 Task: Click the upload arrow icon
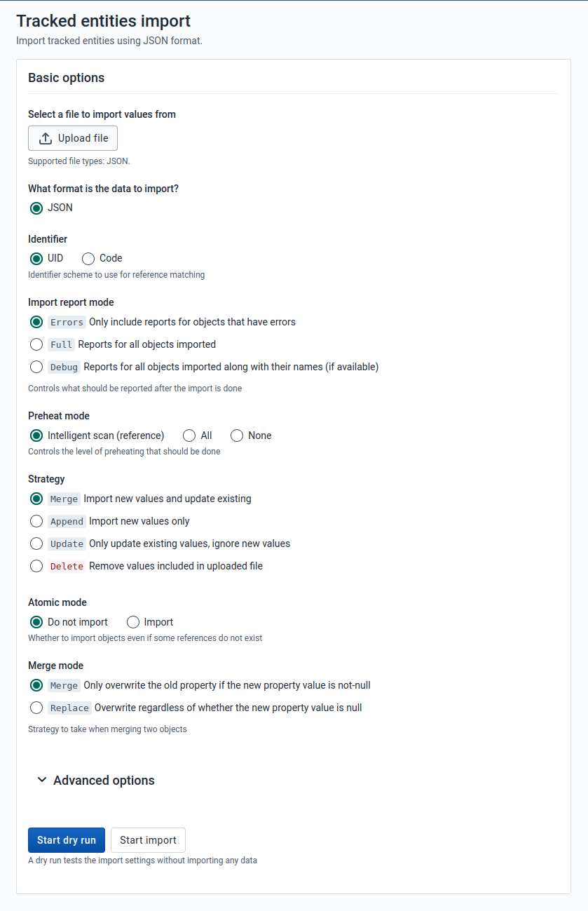(46, 138)
